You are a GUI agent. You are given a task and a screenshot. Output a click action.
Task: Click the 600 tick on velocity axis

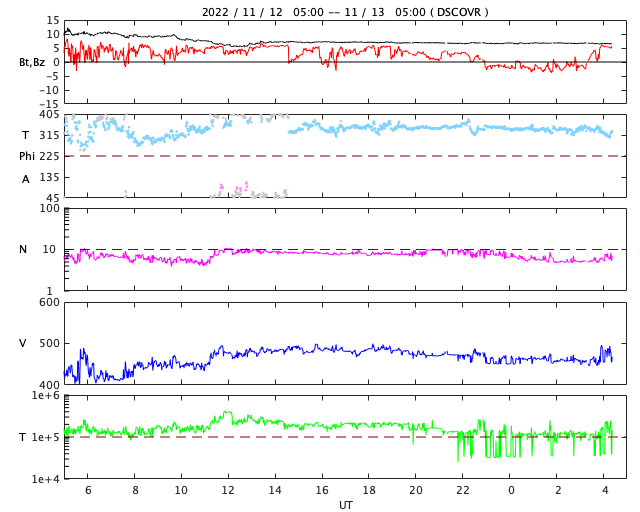pos(49,302)
